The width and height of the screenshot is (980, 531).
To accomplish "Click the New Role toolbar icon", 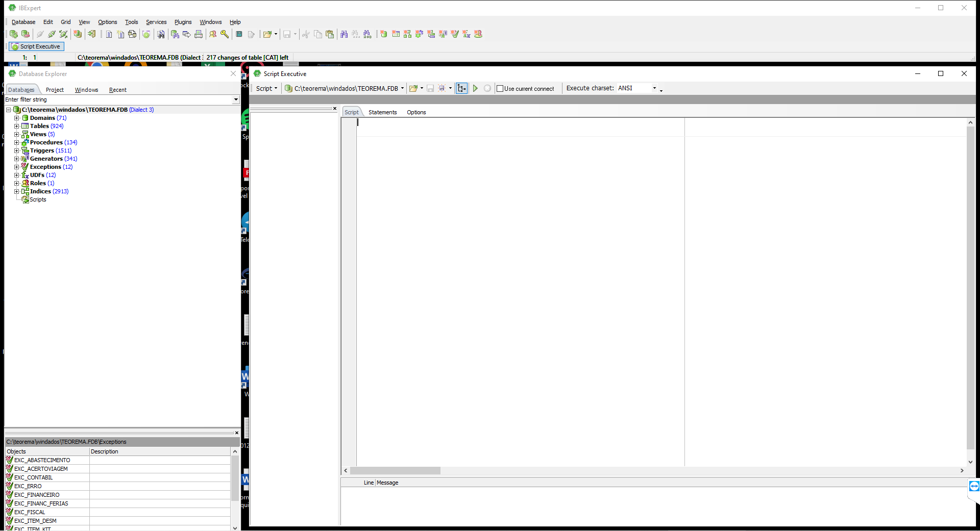I will 478,34.
